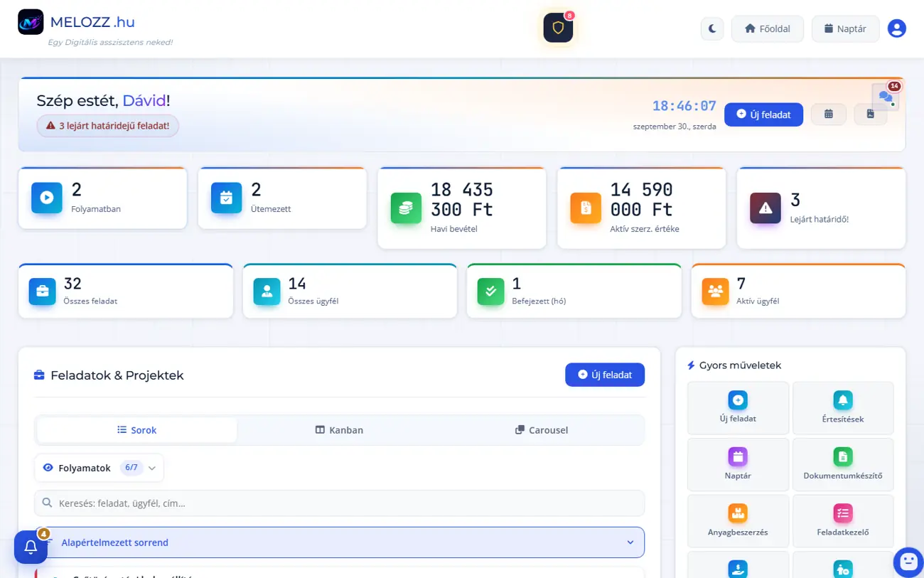The height and width of the screenshot is (578, 924).
Task: Click the Összes ügyfél person icon
Action: coord(267,291)
